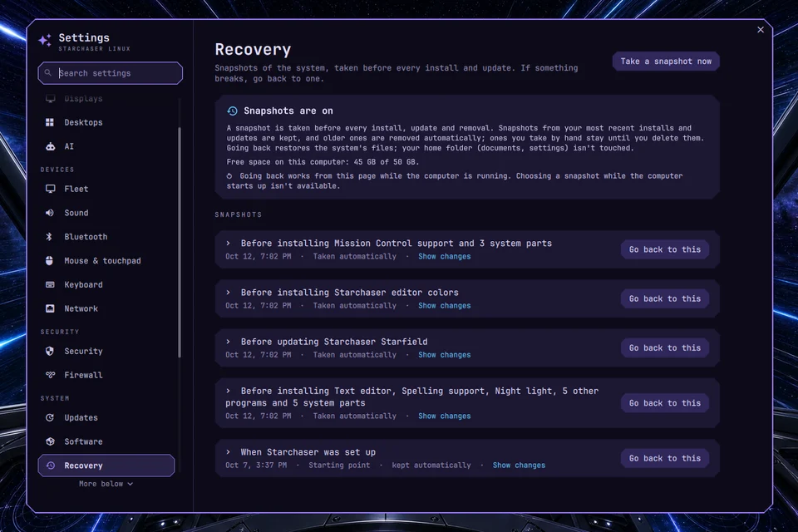The width and height of the screenshot is (798, 532).
Task: Open Displays settings in sidebar
Action: pos(106,99)
